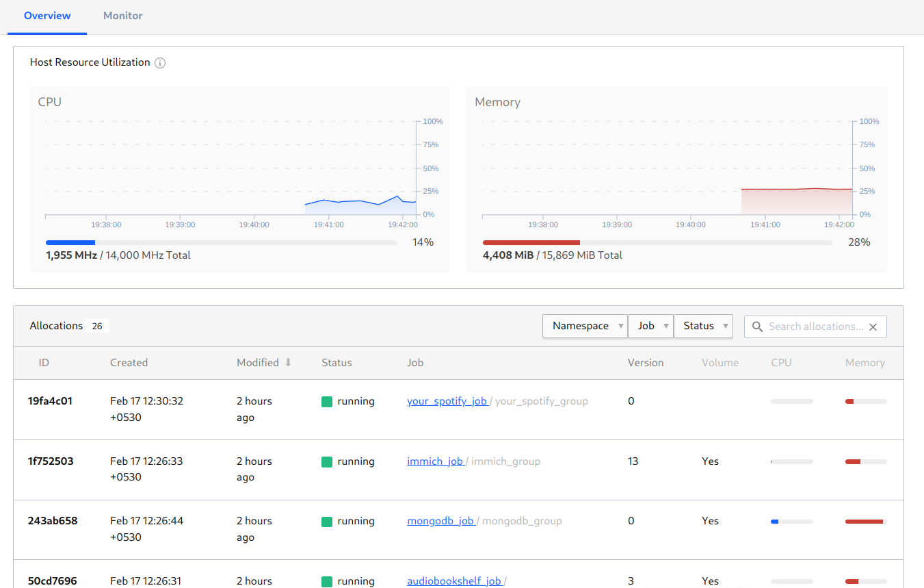Open the immich_job job details
Image resolution: width=924 pixels, height=588 pixels.
[434, 461]
